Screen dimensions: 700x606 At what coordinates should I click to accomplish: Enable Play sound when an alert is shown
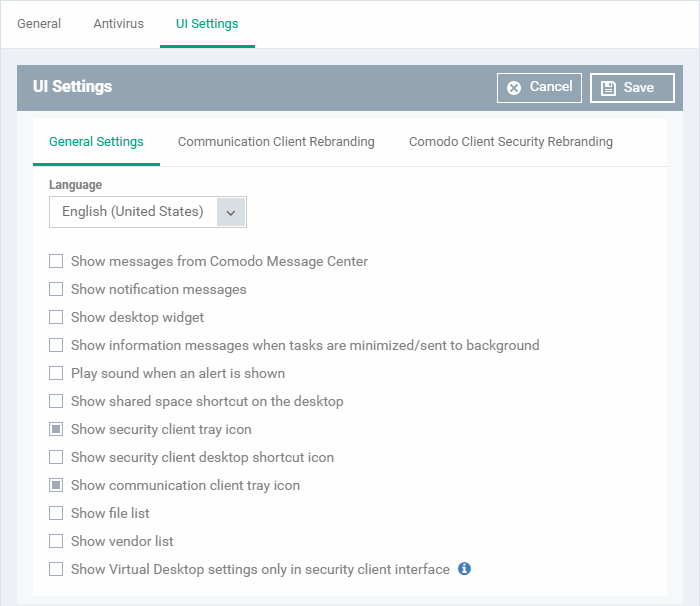click(56, 373)
